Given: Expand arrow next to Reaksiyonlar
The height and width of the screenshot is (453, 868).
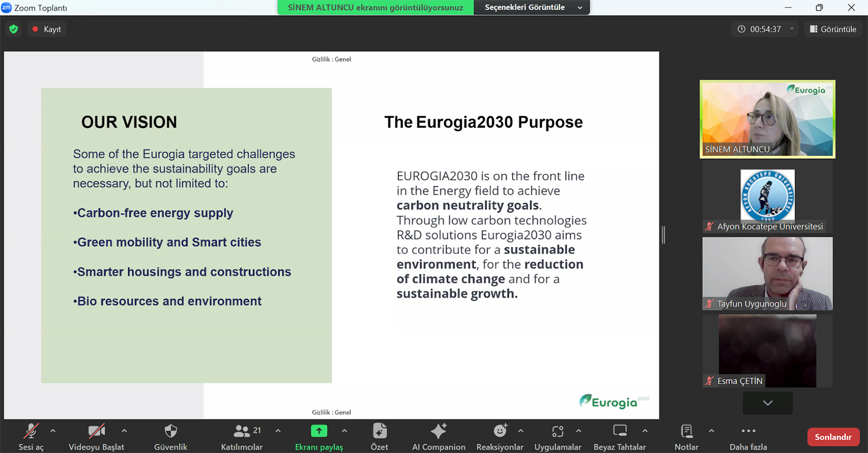Looking at the screenshot, I should tap(521, 431).
